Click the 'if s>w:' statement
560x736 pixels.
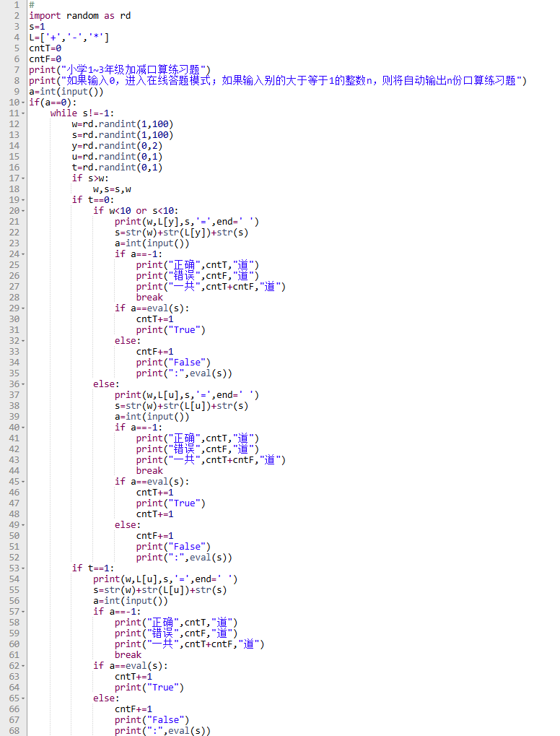coord(90,178)
